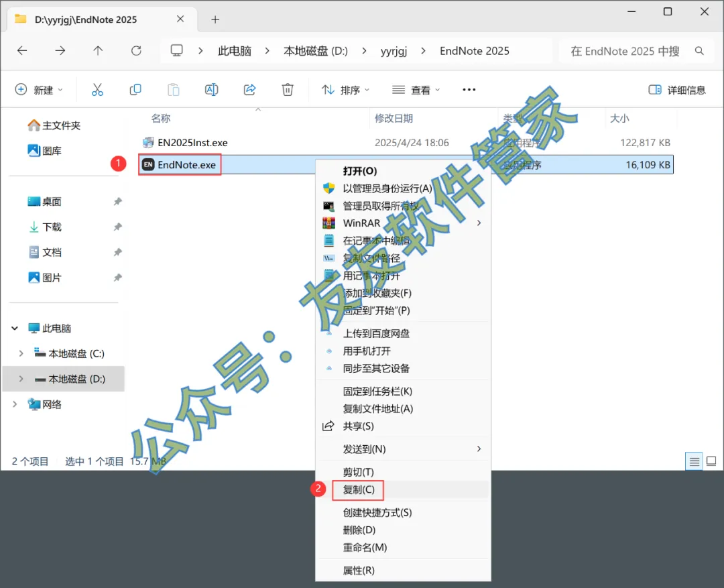Sort by the 名称 column header
Screen dimensions: 724x588
pos(161,118)
